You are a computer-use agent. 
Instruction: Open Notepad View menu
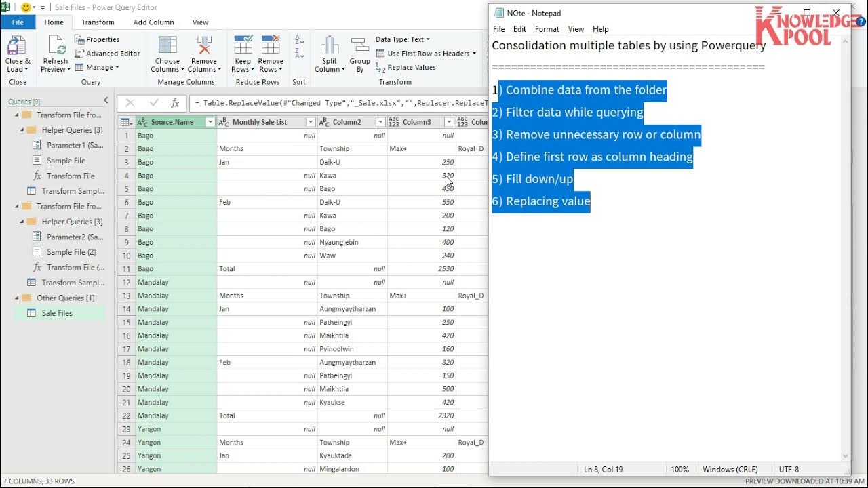coord(576,29)
